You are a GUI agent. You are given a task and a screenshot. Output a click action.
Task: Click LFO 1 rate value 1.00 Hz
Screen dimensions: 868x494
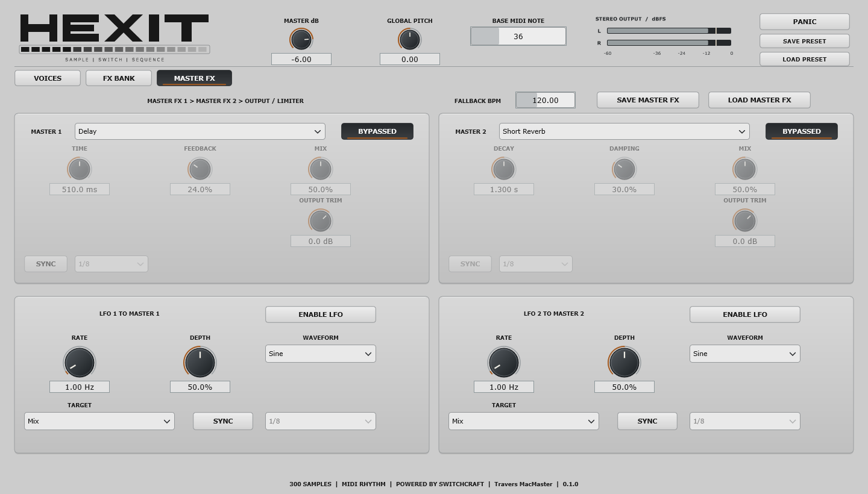coord(80,387)
